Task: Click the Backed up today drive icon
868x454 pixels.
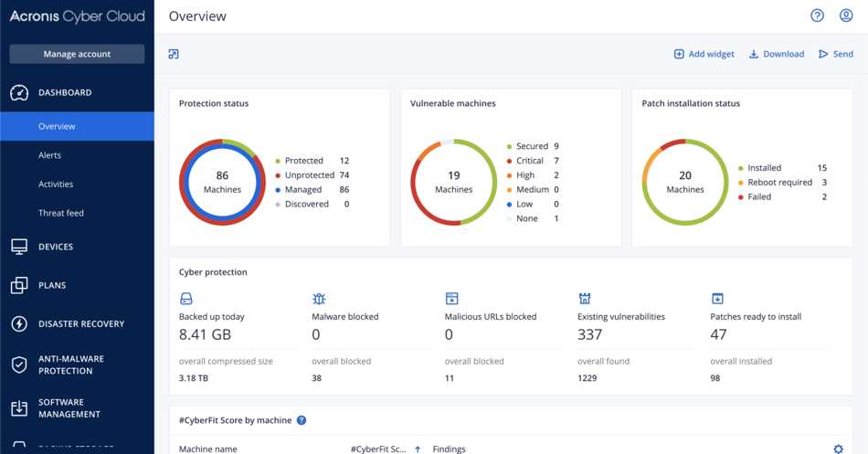Action: coord(185,299)
